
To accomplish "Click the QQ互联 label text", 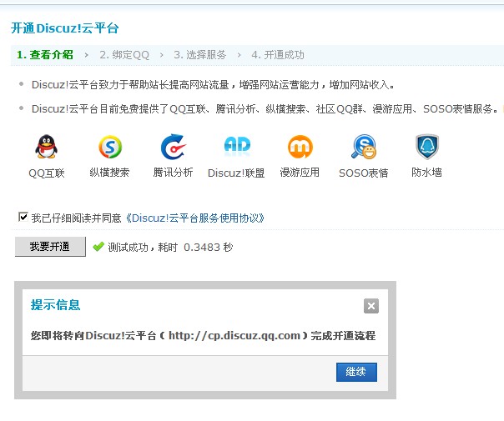I will tap(47, 173).
